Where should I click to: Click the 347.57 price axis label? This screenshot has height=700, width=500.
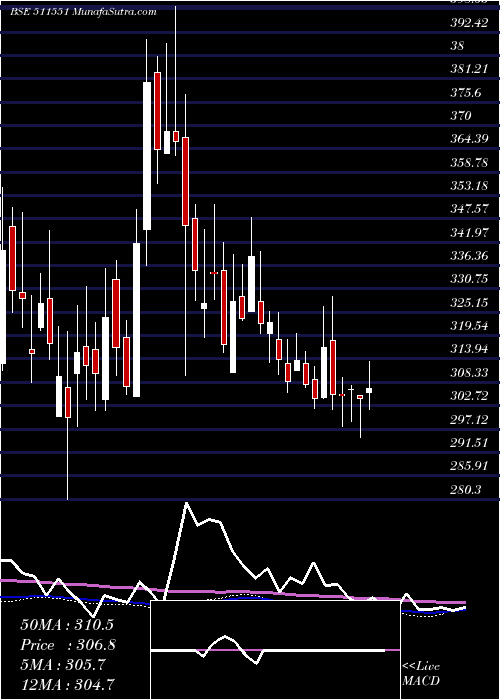pyautogui.click(x=469, y=208)
